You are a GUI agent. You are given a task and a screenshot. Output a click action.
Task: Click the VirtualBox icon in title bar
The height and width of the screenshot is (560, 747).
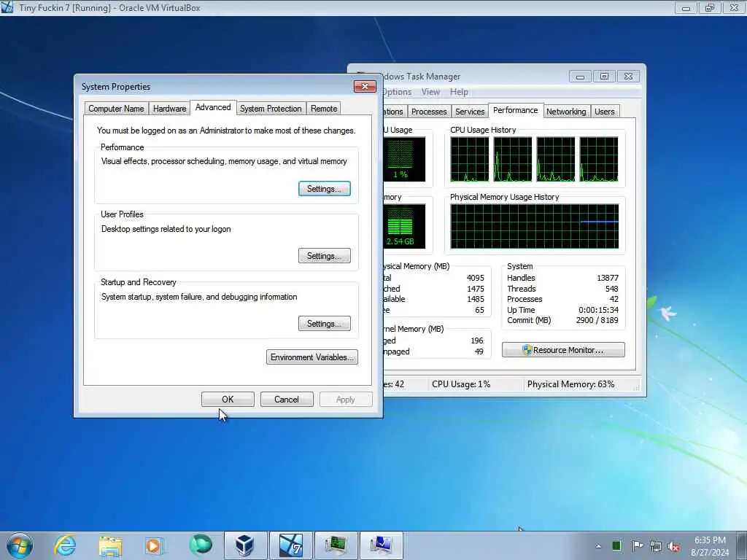(7, 7)
